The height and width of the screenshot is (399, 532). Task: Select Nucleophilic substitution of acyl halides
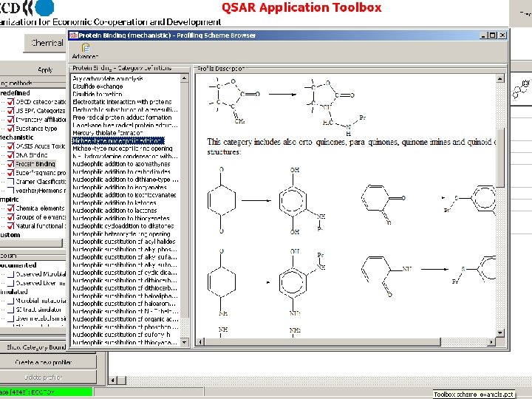pyautogui.click(x=124, y=242)
